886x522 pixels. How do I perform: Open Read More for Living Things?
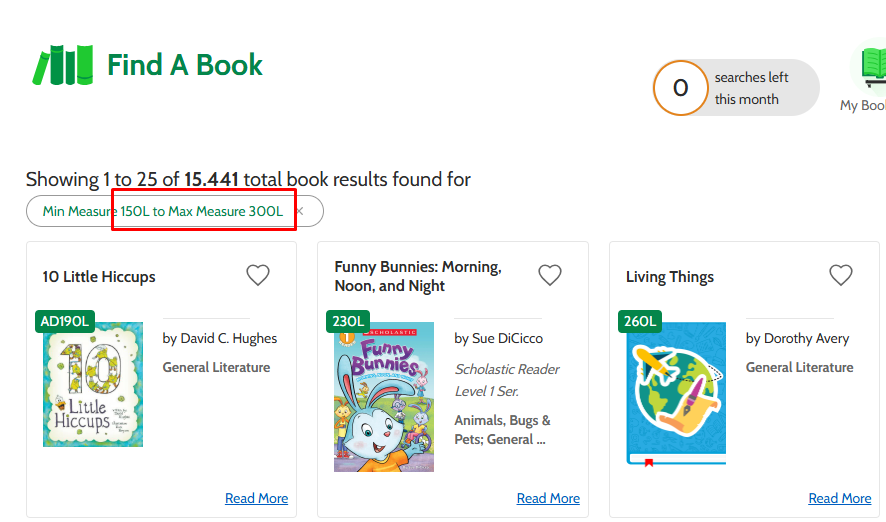coord(840,498)
